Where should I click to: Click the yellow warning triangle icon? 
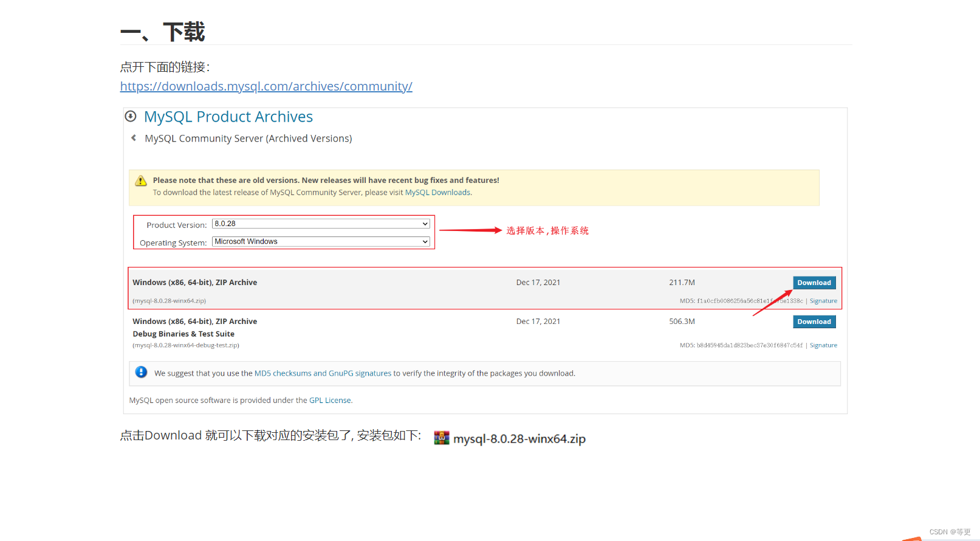pyautogui.click(x=141, y=181)
